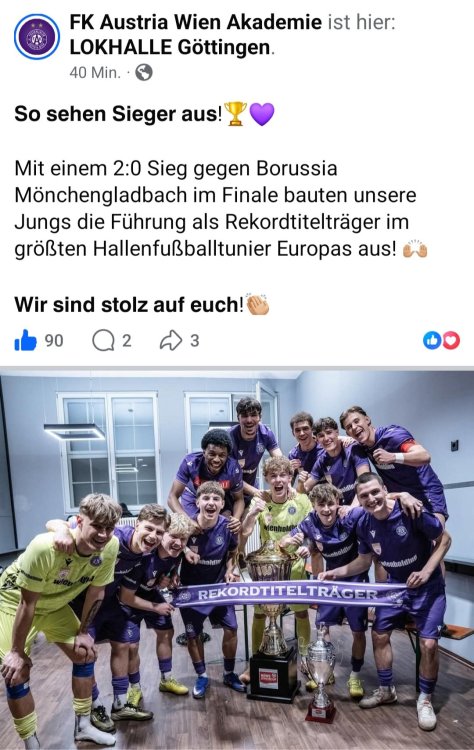Image resolution: width=474 pixels, height=750 pixels.
Task: Open the red heart reaction badge
Action: tap(451, 340)
